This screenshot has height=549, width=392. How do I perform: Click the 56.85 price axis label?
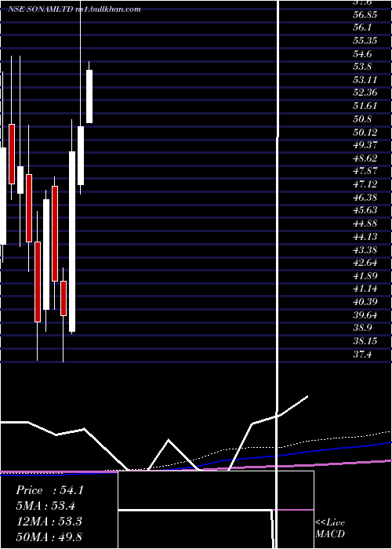tap(365, 14)
